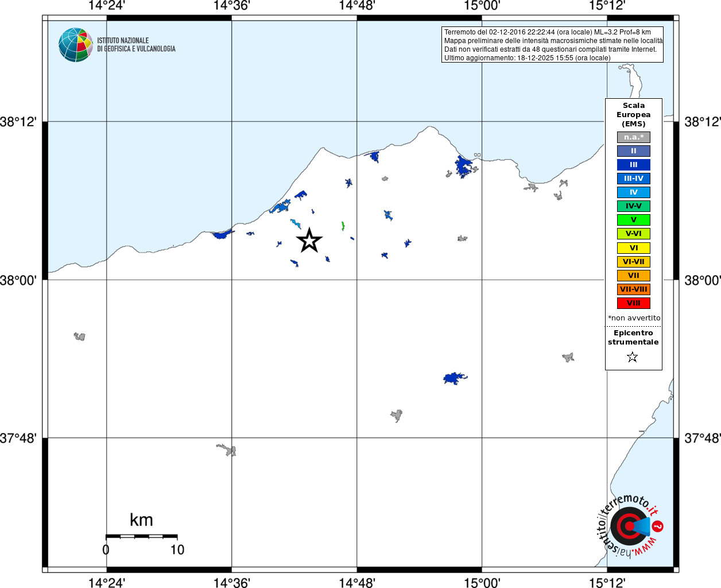Click the earthquake info text box
Screen dimensions: 721x588
pos(552,45)
